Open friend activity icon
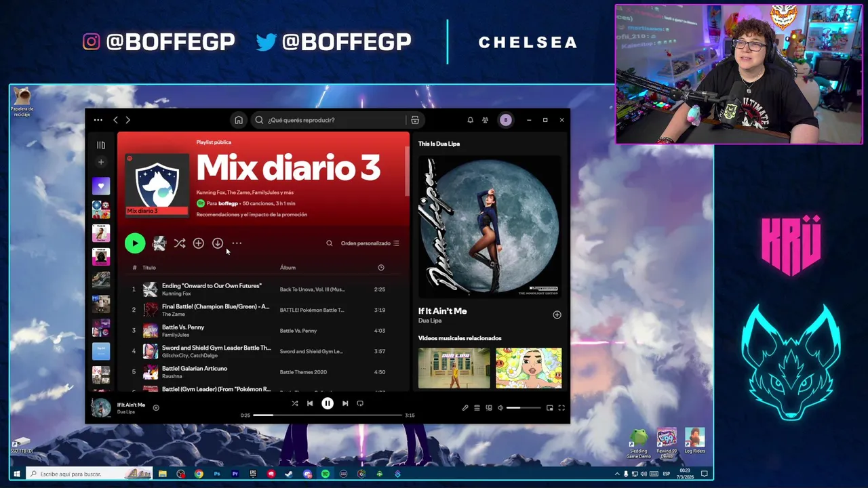The height and width of the screenshot is (488, 868). [x=485, y=120]
